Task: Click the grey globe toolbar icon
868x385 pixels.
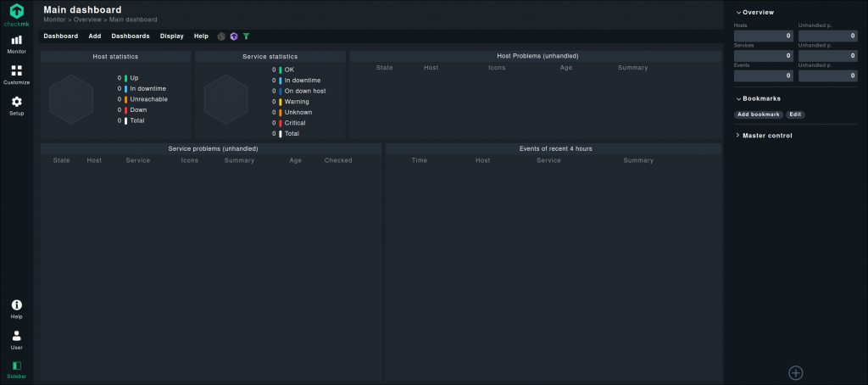Action: [x=222, y=36]
